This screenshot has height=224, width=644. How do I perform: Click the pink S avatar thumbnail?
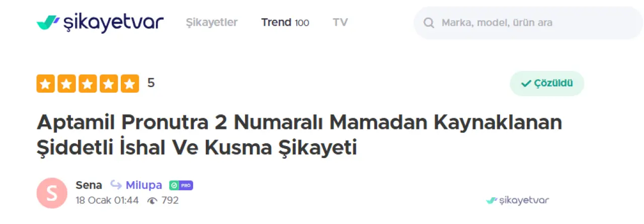click(52, 193)
